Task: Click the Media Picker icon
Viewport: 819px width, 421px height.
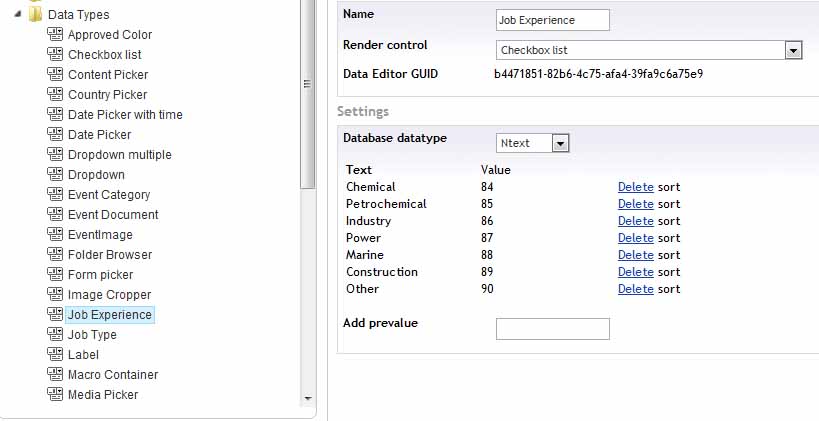Action: (x=55, y=395)
